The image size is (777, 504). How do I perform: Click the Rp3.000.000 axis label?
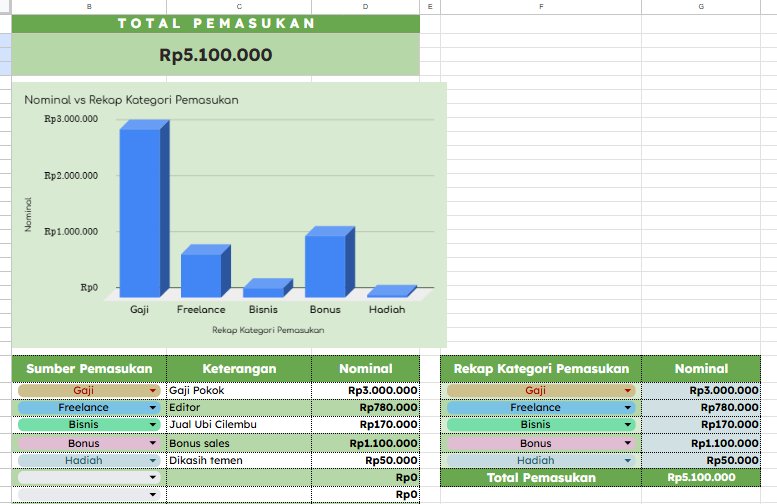point(71,119)
